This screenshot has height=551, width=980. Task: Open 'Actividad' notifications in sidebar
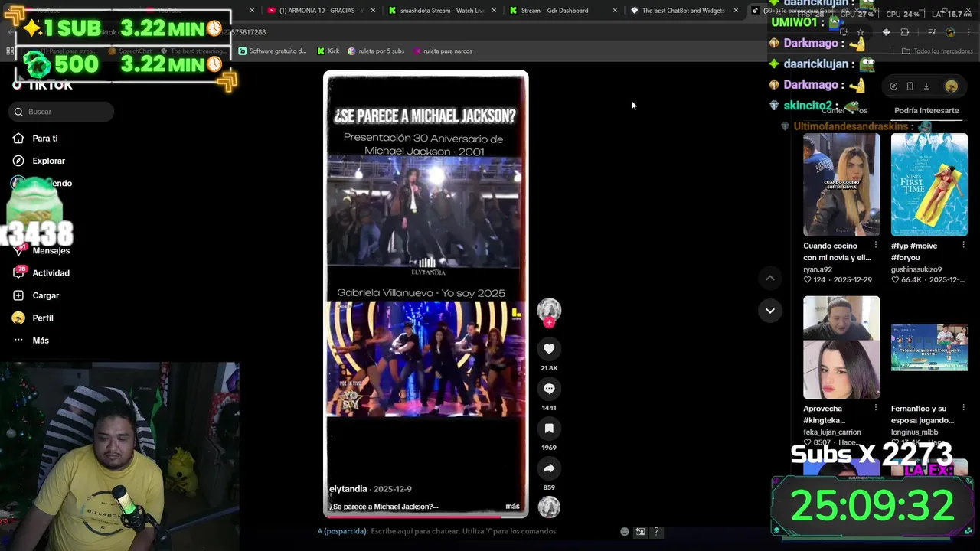[51, 273]
